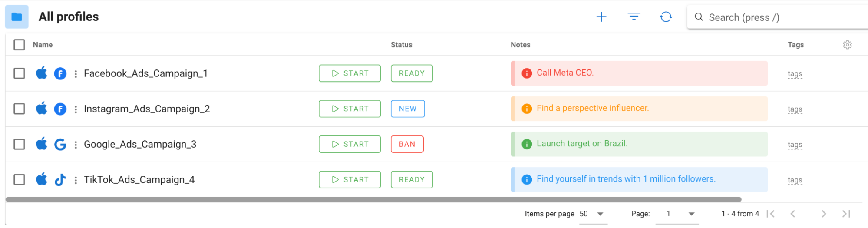Click tags link for Google_Ads_Campaign_3
The width and height of the screenshot is (868, 228).
point(795,145)
